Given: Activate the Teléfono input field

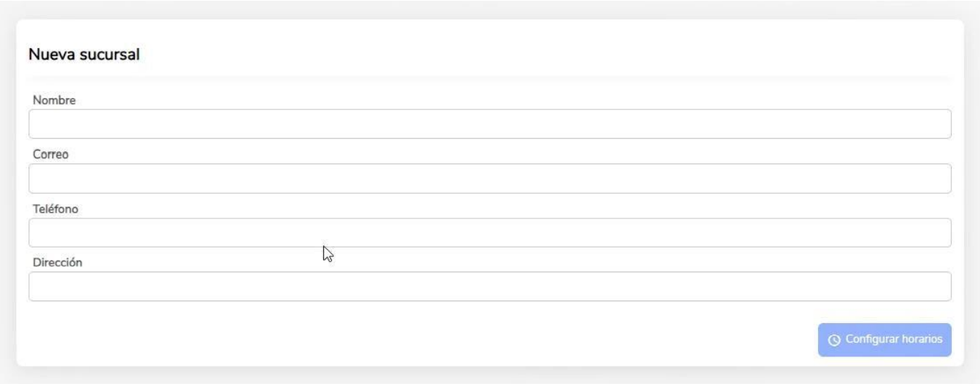Looking at the screenshot, I should (490, 232).
